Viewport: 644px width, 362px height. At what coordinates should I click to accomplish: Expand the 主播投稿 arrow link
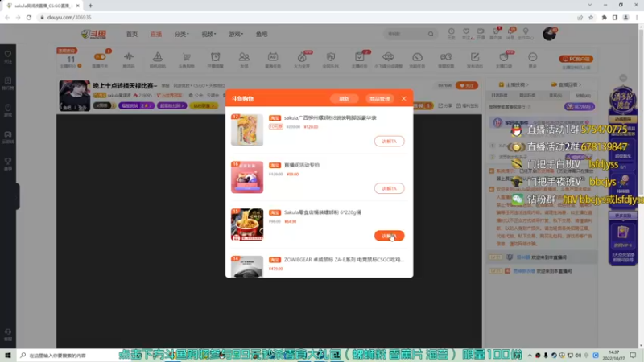point(514,84)
